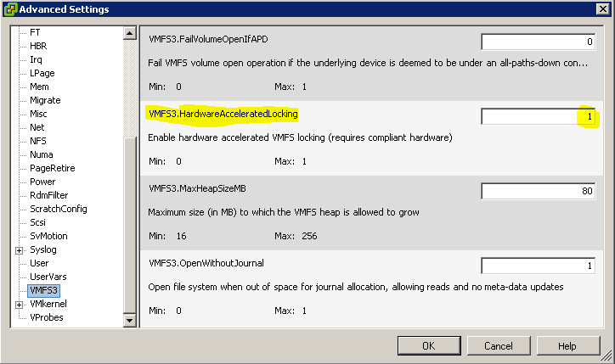Screen dimensions: 615x364
Task: Select Net in the tree
Action: tap(37, 127)
